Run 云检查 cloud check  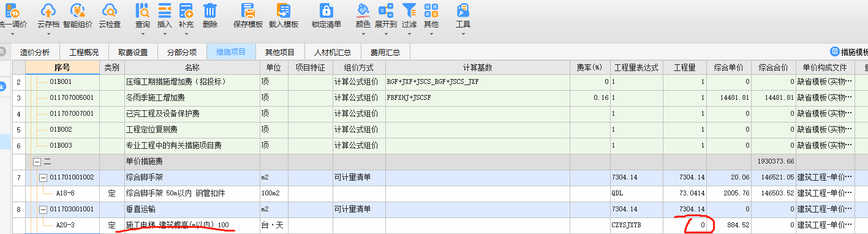110,10
